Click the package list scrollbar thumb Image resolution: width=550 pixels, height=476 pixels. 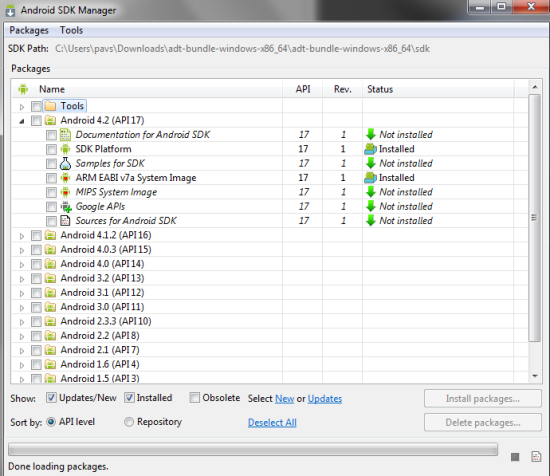534,217
